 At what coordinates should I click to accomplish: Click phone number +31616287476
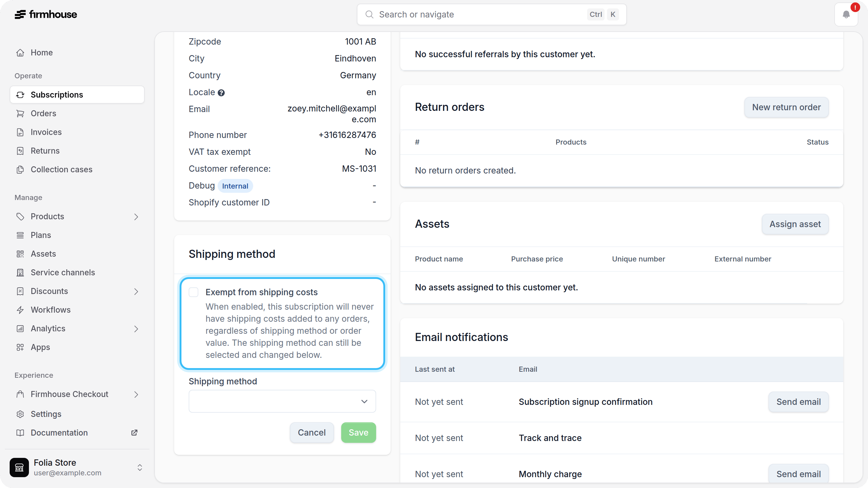tap(347, 135)
